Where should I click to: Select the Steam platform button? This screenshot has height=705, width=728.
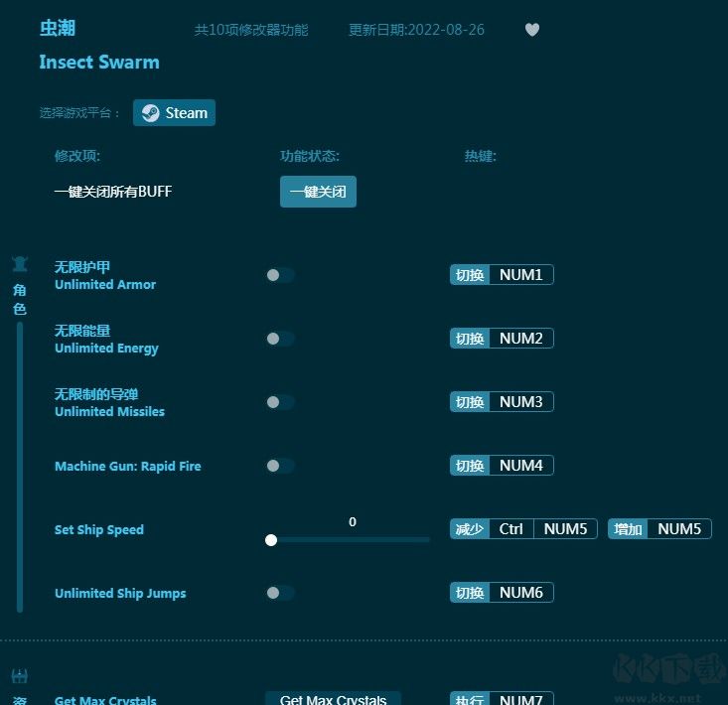[x=174, y=113]
